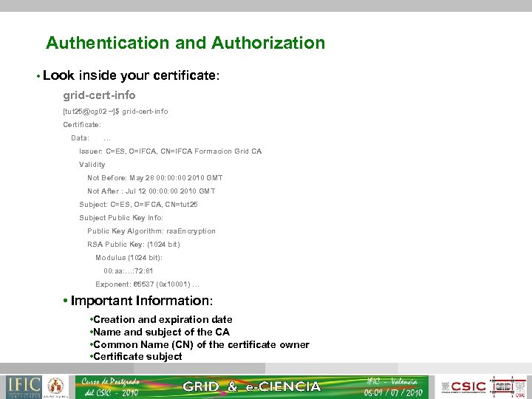
Task: Select the Subject line with CN=tut25
Action: 138,204
